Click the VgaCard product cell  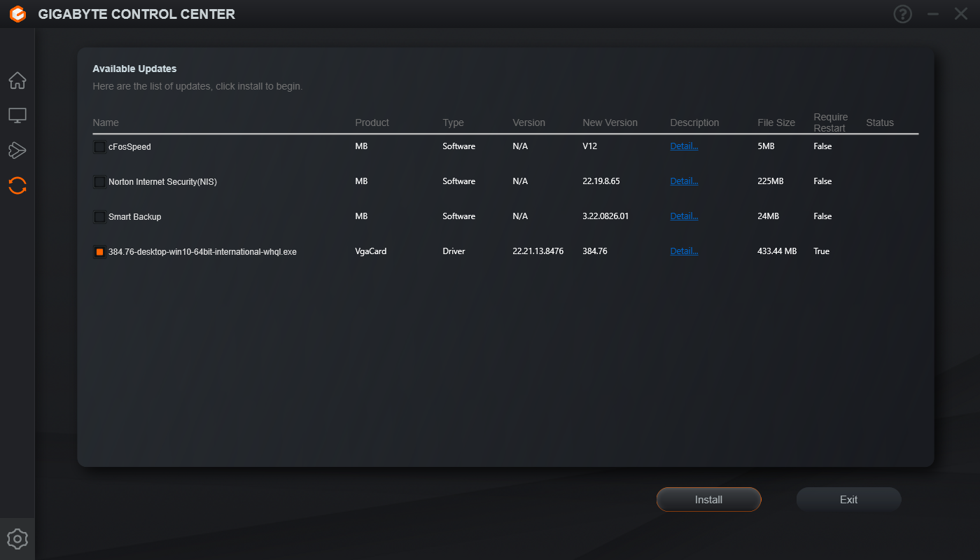pos(370,251)
